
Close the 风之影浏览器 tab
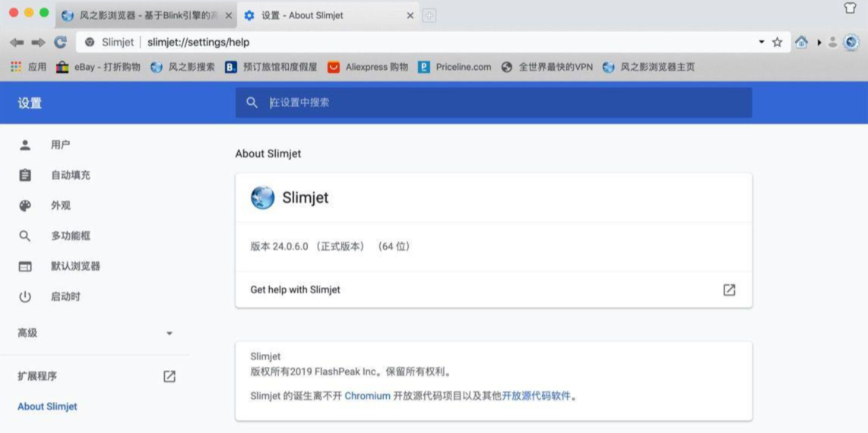coord(228,16)
